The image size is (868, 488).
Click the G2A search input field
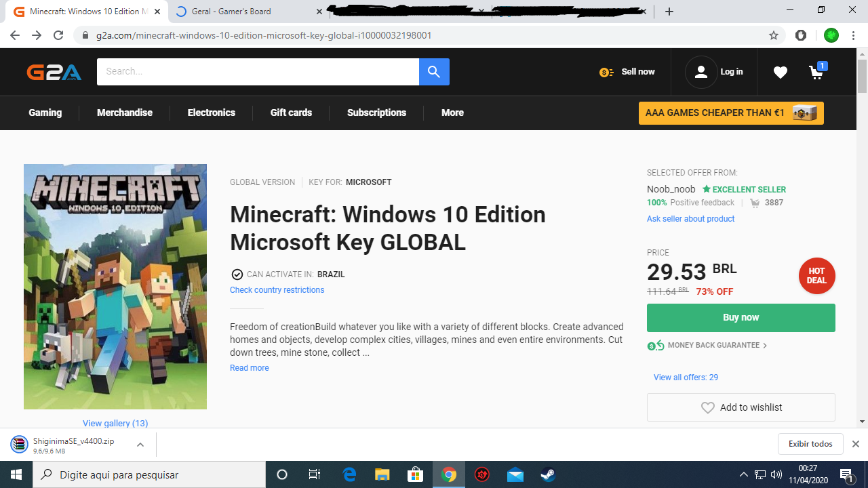258,72
